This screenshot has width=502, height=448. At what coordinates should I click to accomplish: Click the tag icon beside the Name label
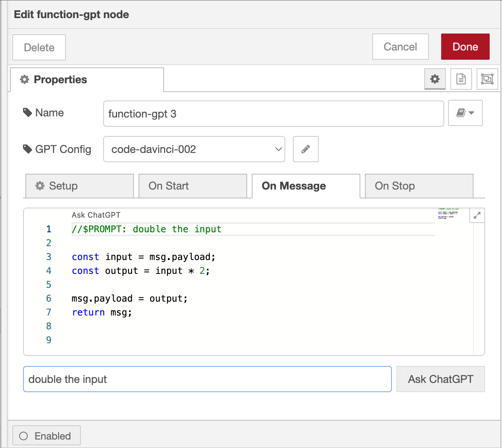click(27, 112)
